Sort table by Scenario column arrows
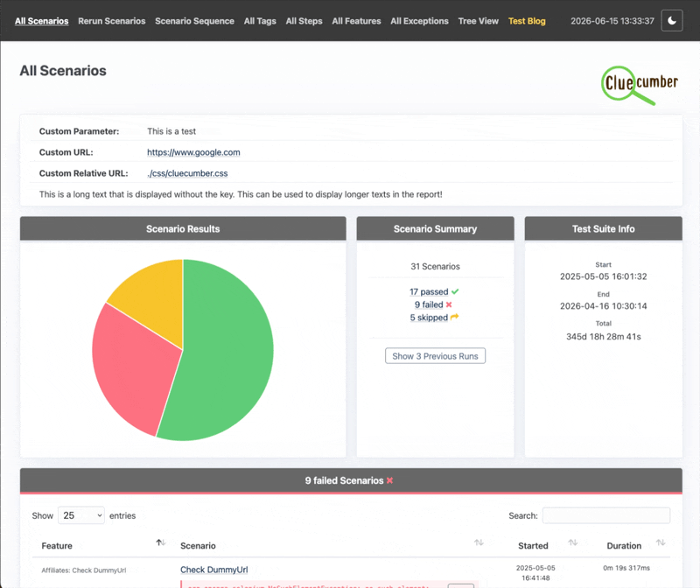Image resolution: width=700 pixels, height=588 pixels. pyautogui.click(x=479, y=542)
